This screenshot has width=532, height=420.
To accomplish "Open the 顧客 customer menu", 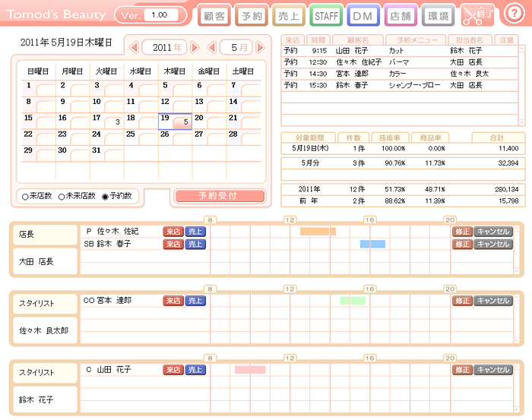I will [214, 15].
